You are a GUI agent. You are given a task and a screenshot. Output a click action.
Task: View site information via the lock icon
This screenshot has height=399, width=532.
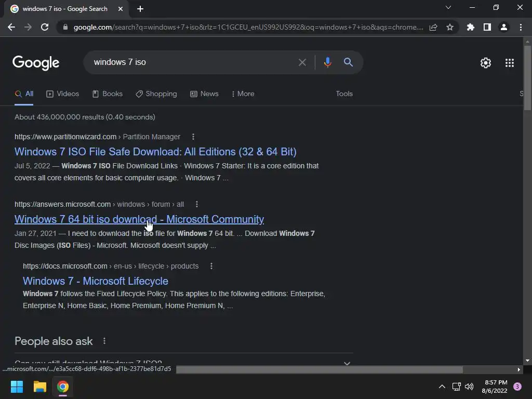point(65,27)
